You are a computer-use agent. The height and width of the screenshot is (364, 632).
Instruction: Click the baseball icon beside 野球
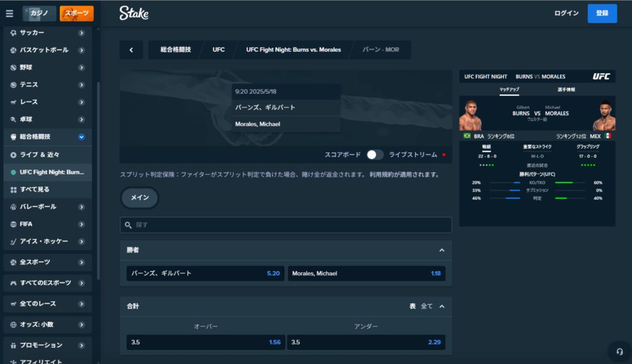coord(14,67)
